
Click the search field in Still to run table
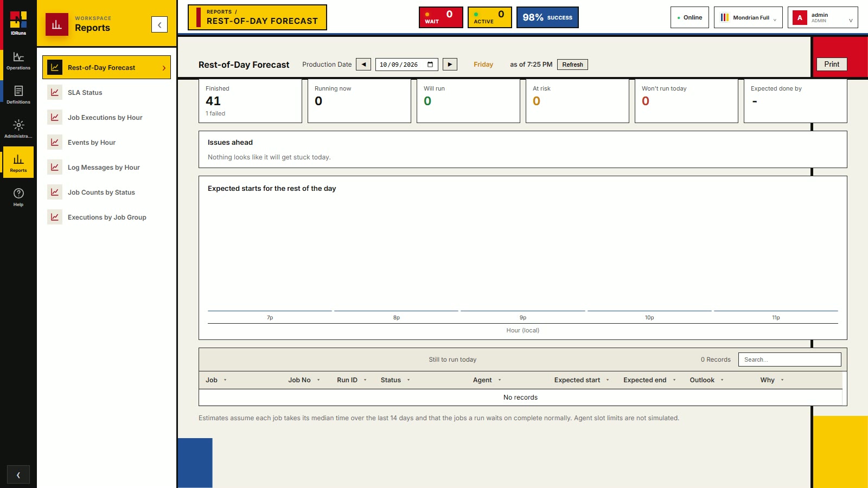pyautogui.click(x=789, y=359)
